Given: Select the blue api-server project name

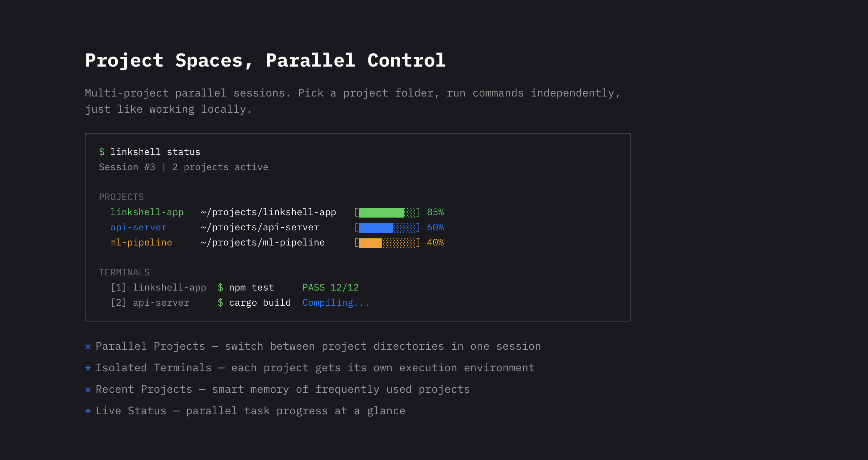Looking at the screenshot, I should coord(138,227).
